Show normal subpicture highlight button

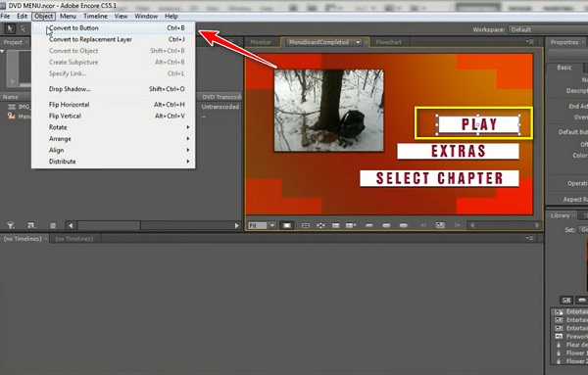pyautogui.click(x=369, y=225)
